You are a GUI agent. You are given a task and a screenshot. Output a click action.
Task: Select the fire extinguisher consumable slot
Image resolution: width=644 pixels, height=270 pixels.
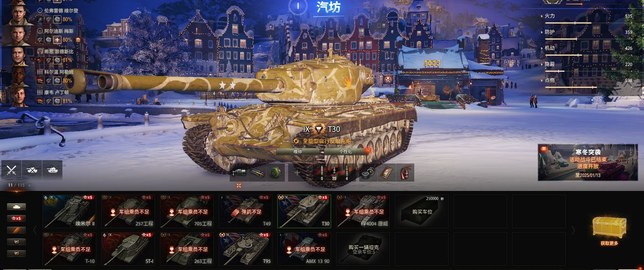tap(405, 173)
